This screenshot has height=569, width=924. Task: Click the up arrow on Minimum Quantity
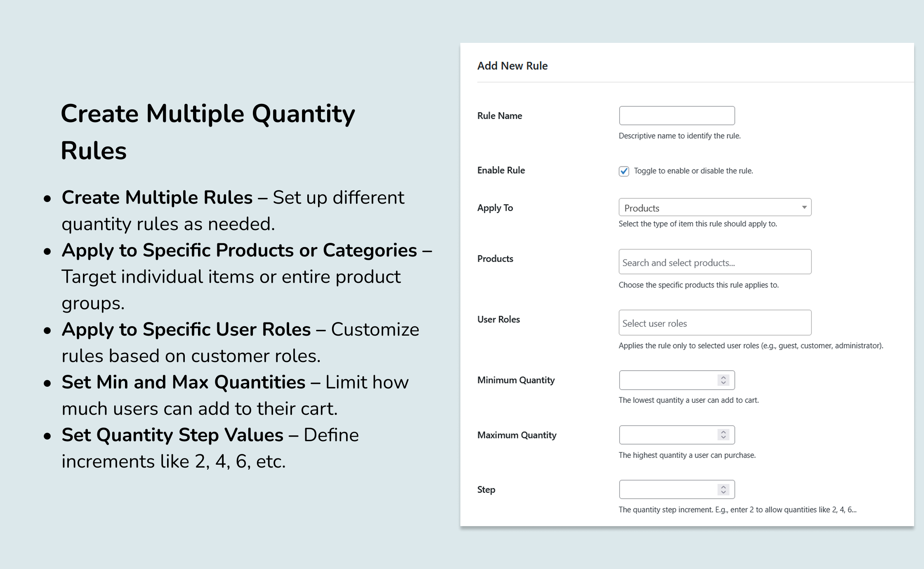(x=723, y=378)
